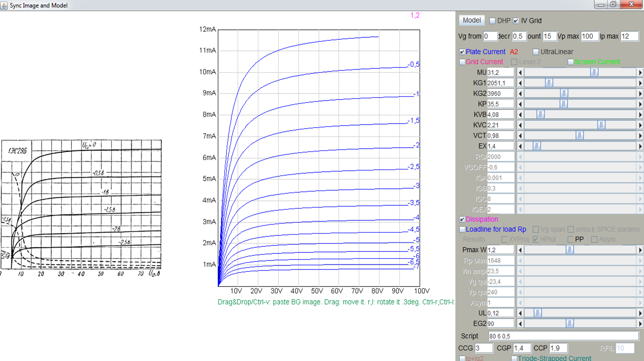Enable Loadline for load Rp
Screen dimensions: 644x361
pos(462,229)
